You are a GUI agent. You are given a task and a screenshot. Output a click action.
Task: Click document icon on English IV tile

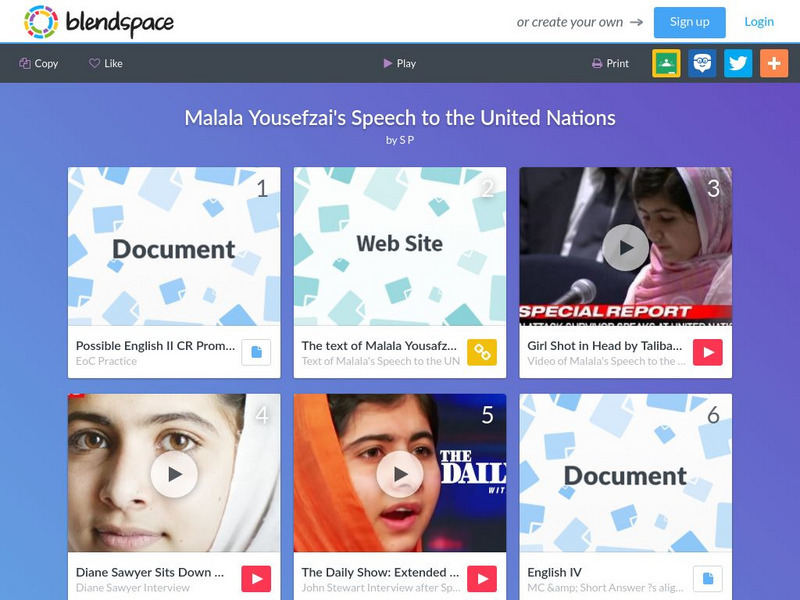[x=708, y=579]
